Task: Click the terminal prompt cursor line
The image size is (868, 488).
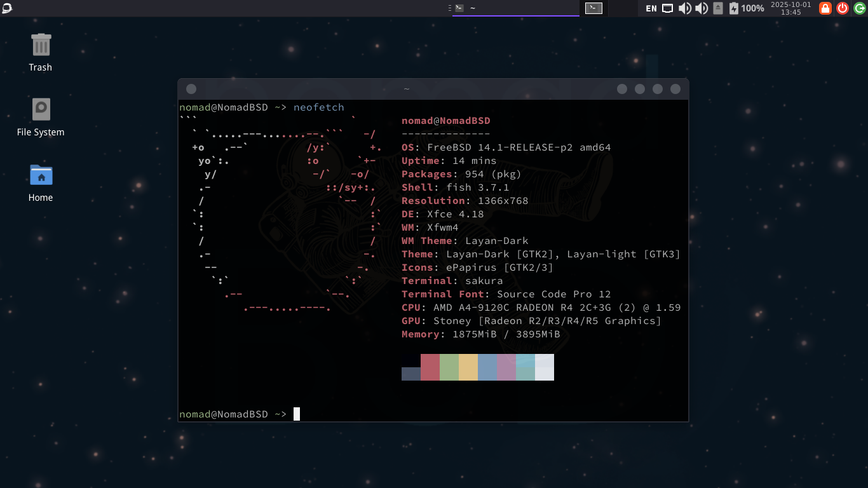Action: [433, 414]
